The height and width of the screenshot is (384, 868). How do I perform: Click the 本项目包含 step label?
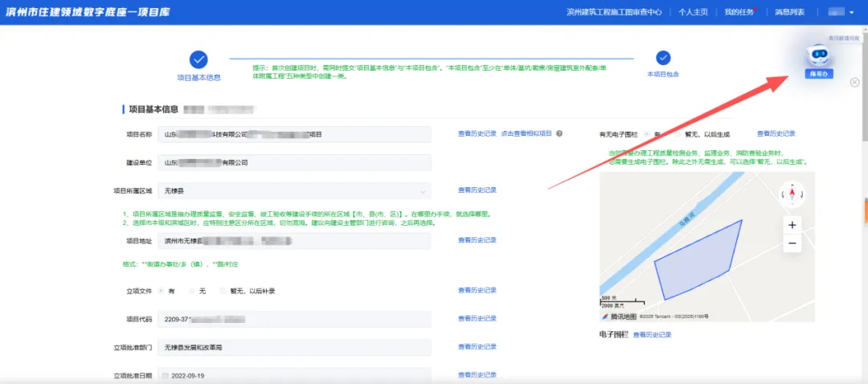point(663,74)
